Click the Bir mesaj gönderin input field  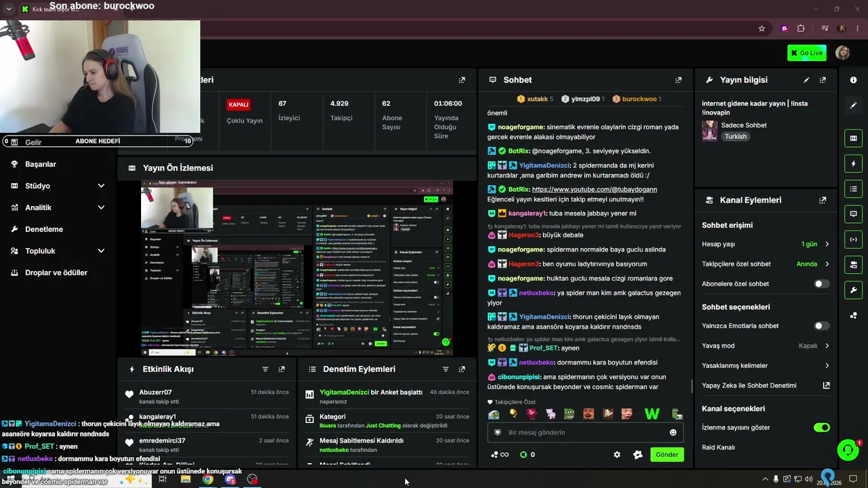tap(585, 432)
